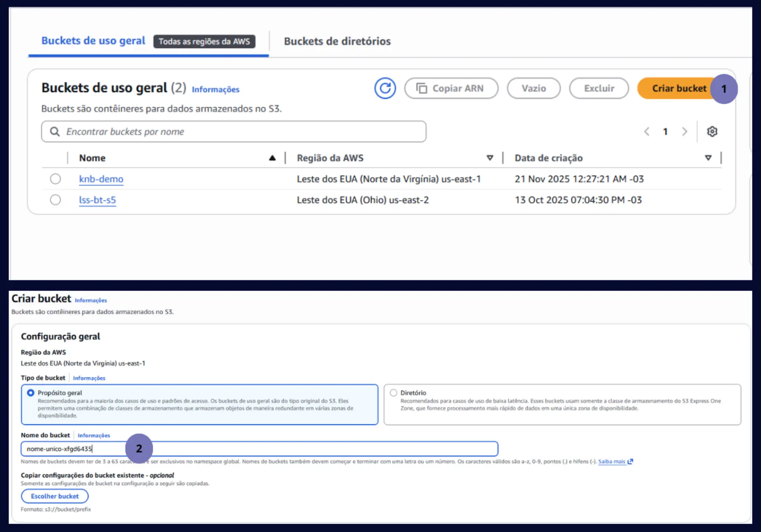Screen dimensions: 761x532
Task: Click the Copiar ARN copy icon
Action: point(421,88)
